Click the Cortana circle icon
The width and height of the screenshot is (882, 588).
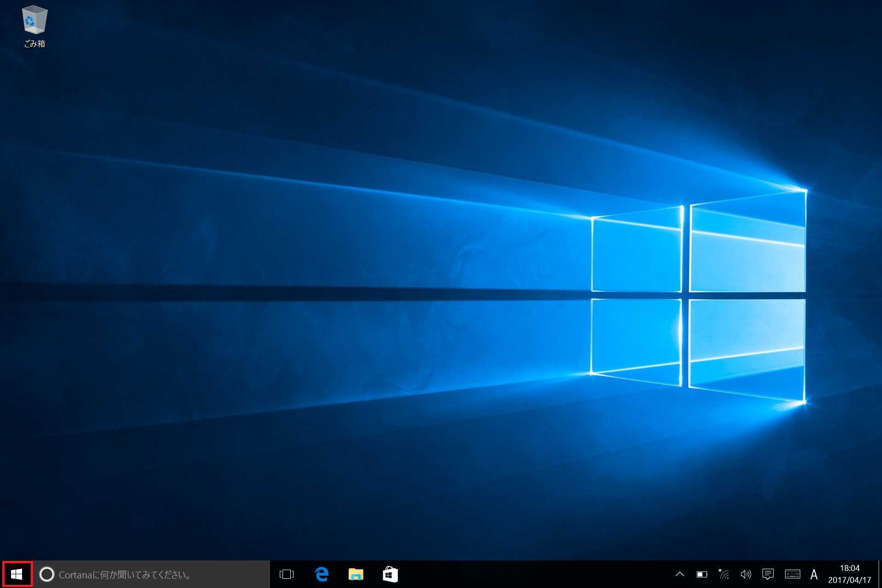47,574
